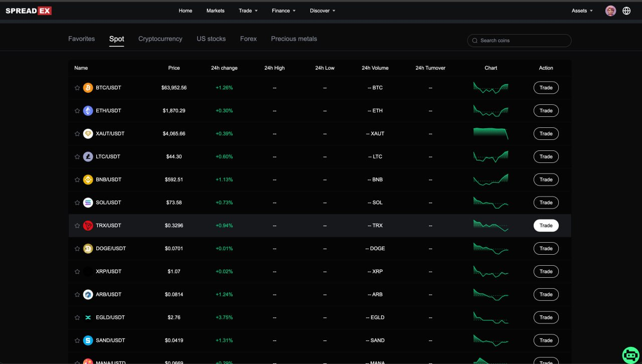Click Trade button for TRX/USDT
Image resolution: width=642 pixels, height=364 pixels.
[x=546, y=226]
